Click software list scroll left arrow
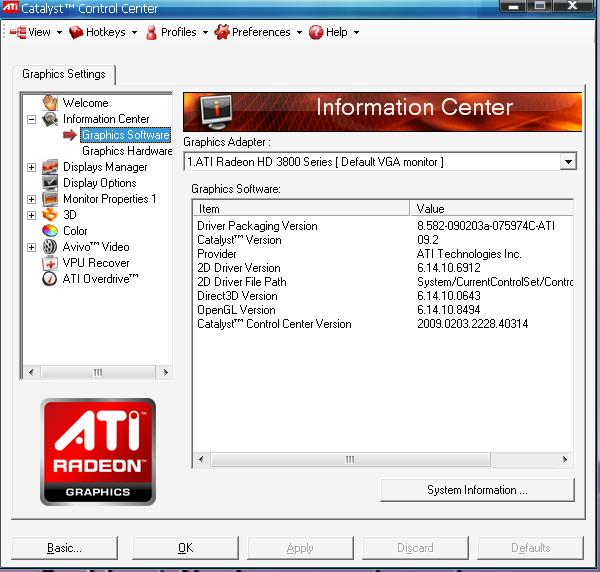This screenshot has width=600, height=572. coord(201,460)
